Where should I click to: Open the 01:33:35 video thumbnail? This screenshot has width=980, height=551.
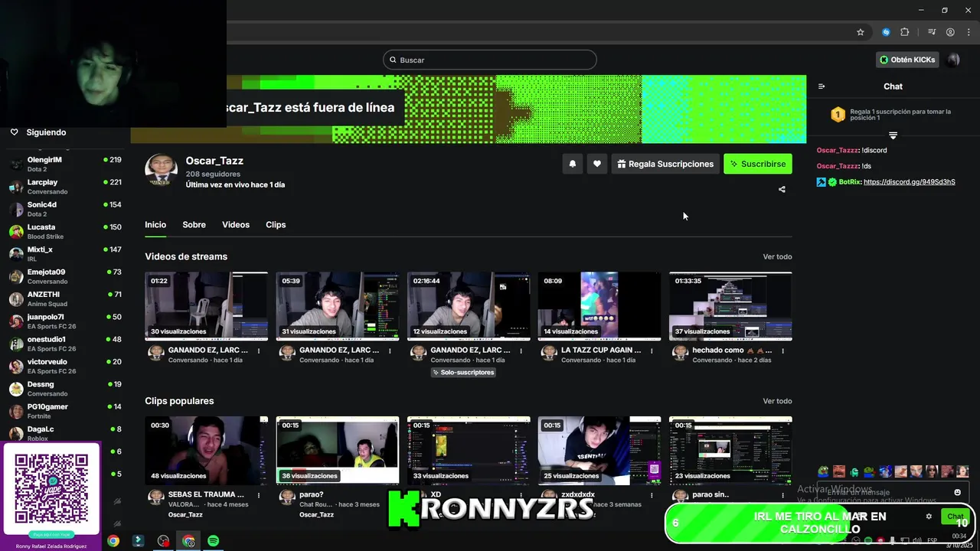coord(730,306)
